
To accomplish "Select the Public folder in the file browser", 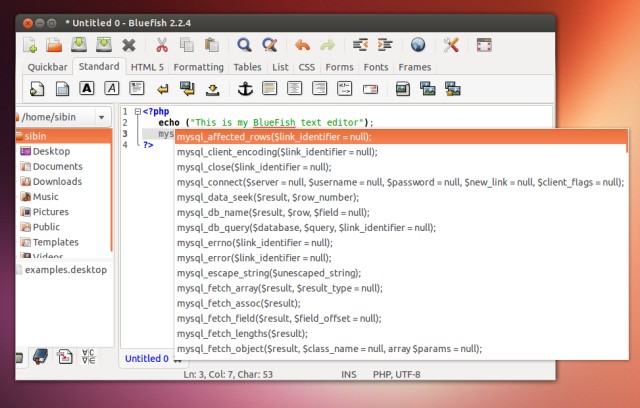I will click(x=40, y=227).
